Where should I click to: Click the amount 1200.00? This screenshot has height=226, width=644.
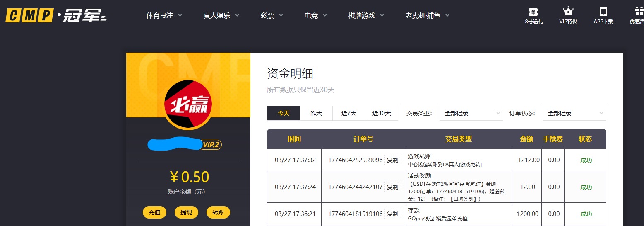click(x=528, y=214)
